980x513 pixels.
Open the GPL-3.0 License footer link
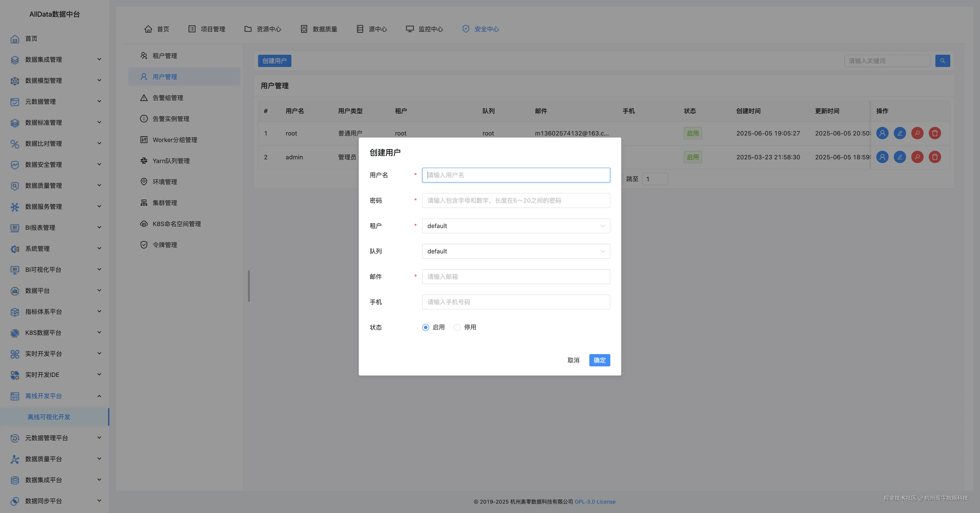tap(595, 502)
